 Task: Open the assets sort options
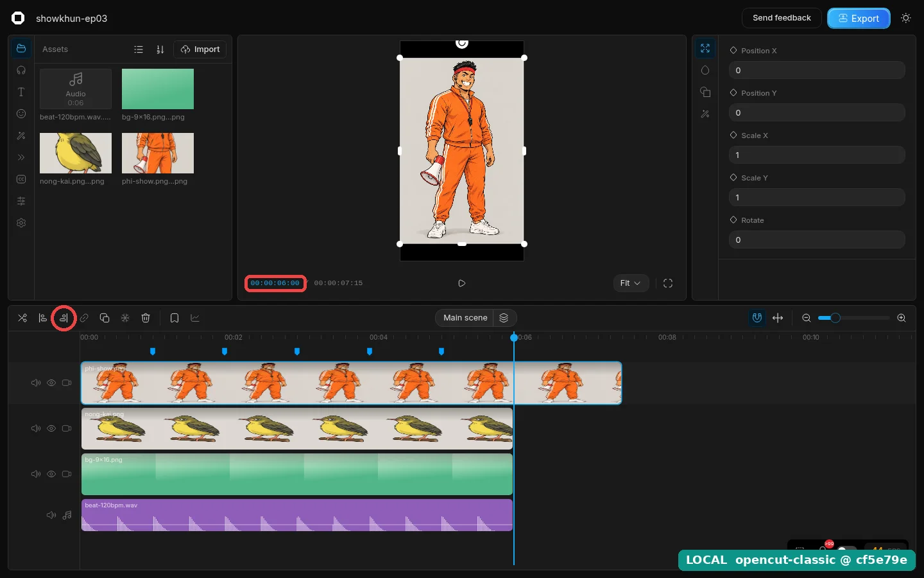tap(160, 49)
